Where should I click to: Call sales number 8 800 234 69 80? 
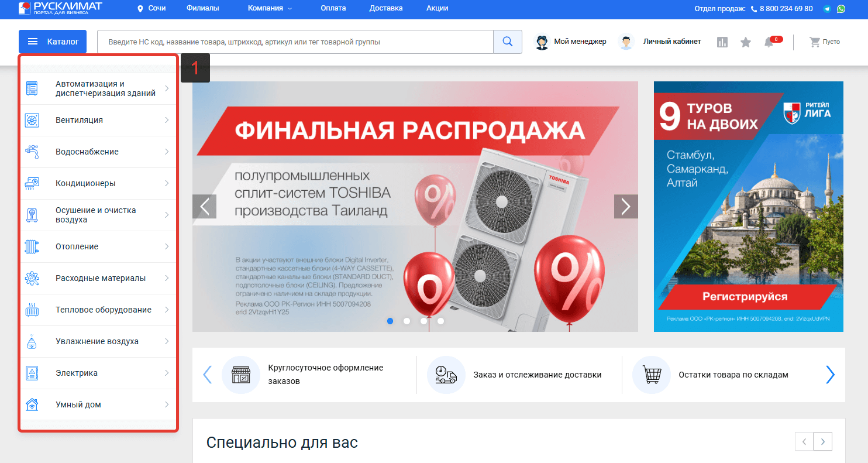786,9
